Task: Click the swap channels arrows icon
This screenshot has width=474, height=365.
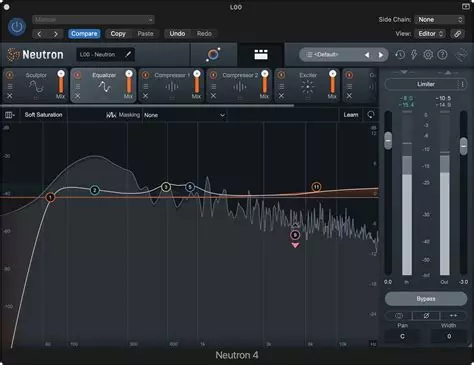Action: click(453, 315)
